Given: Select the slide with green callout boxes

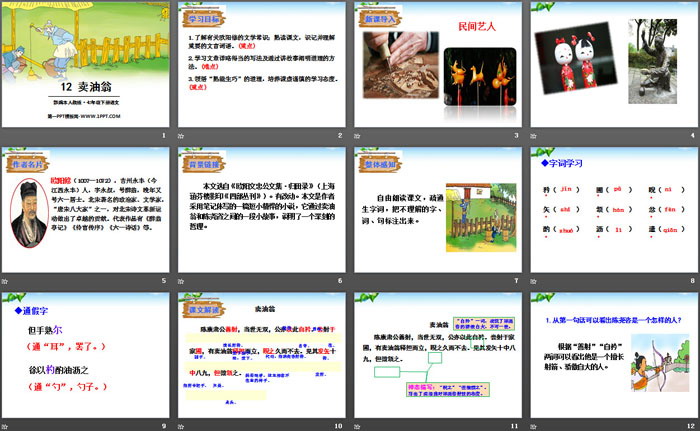Looking at the screenshot, I should point(438,356).
